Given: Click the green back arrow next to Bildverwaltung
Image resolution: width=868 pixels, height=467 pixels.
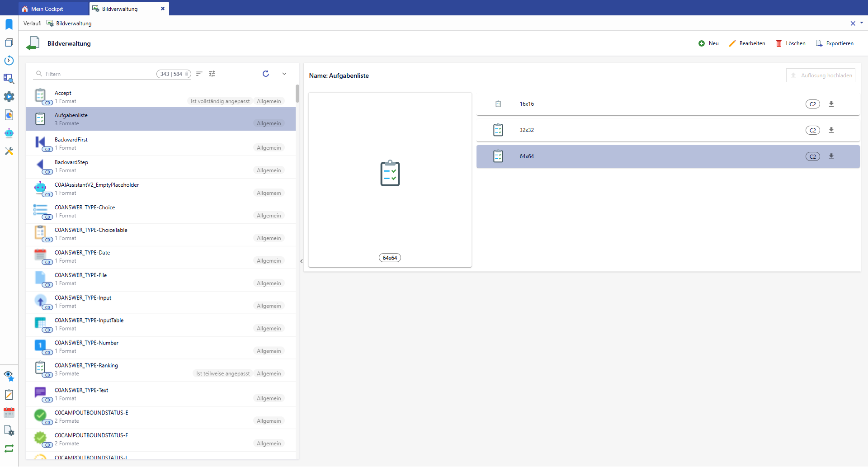Looking at the screenshot, I should (33, 43).
